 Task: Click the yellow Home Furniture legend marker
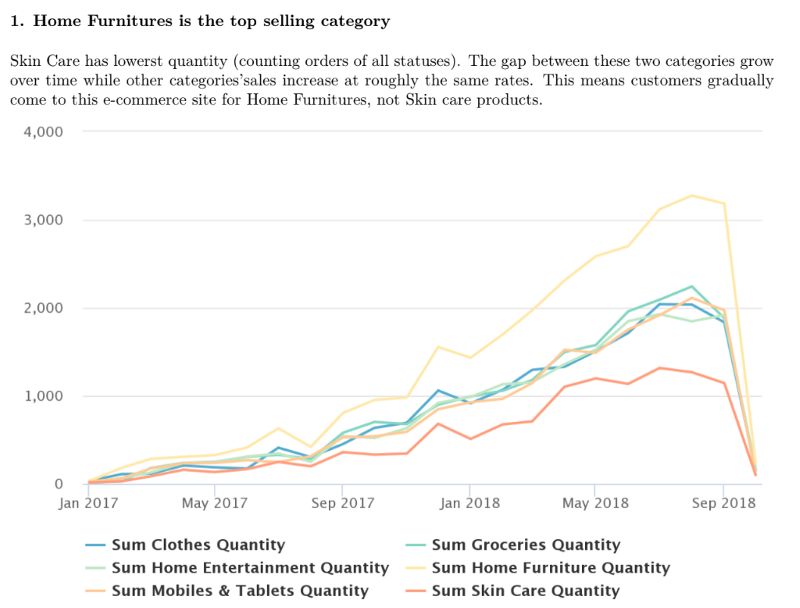tap(416, 568)
